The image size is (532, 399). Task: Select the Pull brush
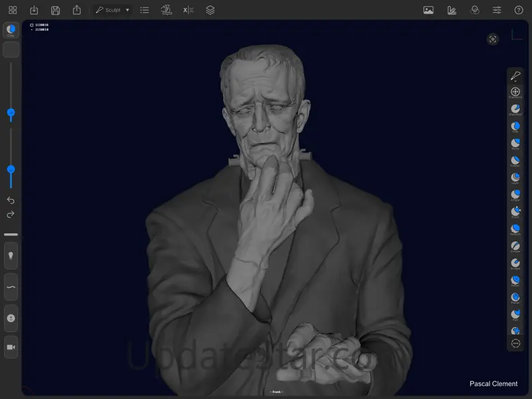coord(516,315)
